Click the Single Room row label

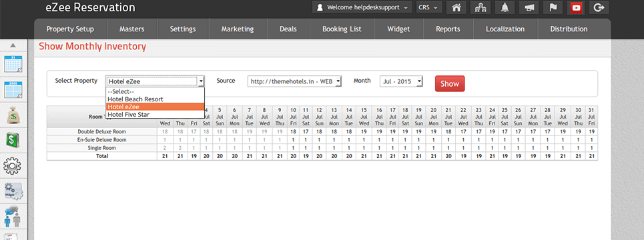pyautogui.click(x=102, y=148)
